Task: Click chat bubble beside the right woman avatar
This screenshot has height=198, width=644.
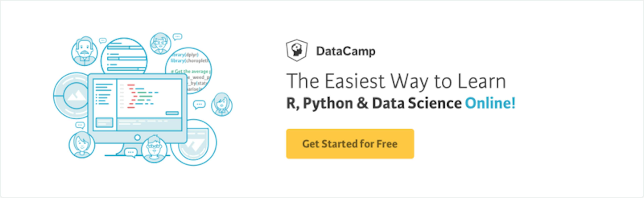Action: point(199,104)
